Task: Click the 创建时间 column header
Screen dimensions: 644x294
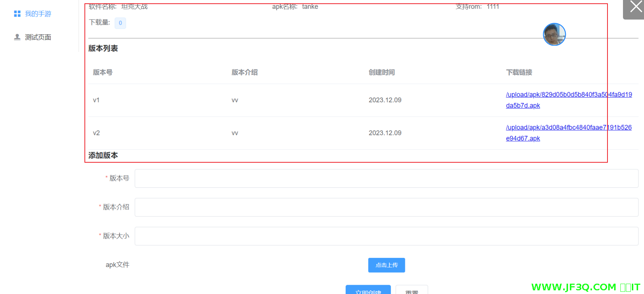Action: click(381, 72)
